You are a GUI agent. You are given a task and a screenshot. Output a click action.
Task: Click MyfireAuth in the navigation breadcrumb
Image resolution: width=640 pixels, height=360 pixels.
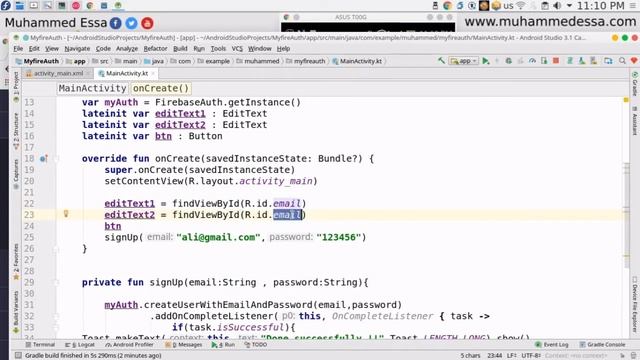tap(38, 61)
